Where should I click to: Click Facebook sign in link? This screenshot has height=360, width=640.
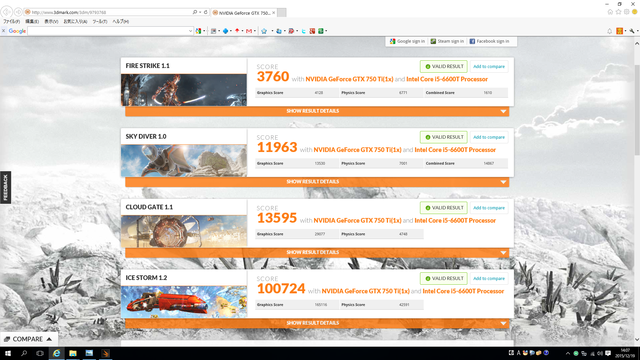point(489,41)
